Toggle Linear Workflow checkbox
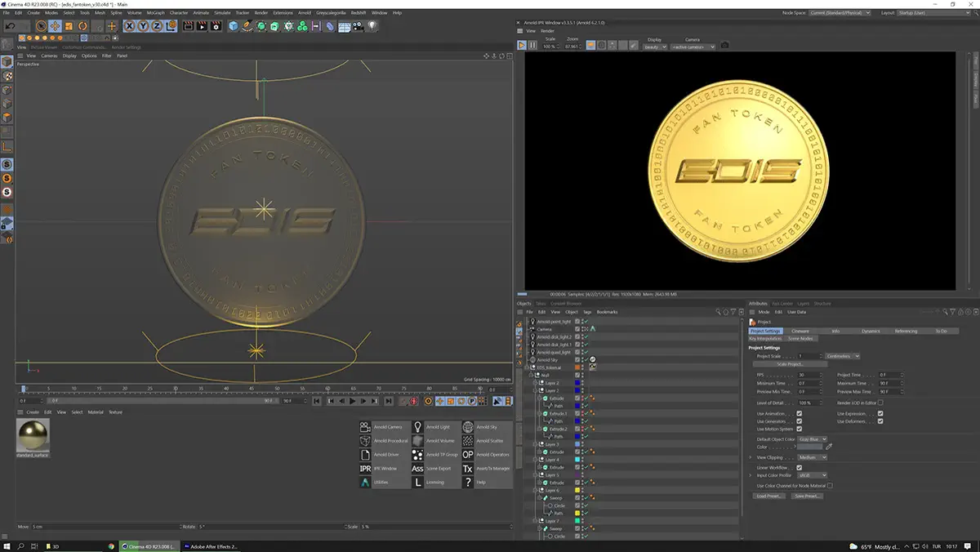 [799, 468]
